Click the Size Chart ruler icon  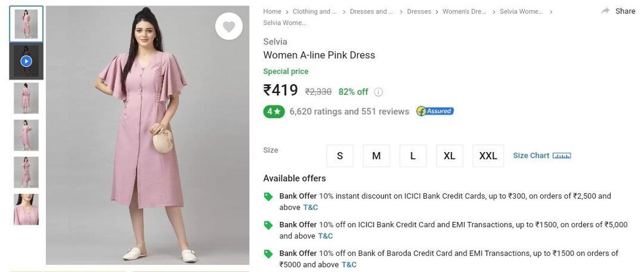[x=561, y=156]
